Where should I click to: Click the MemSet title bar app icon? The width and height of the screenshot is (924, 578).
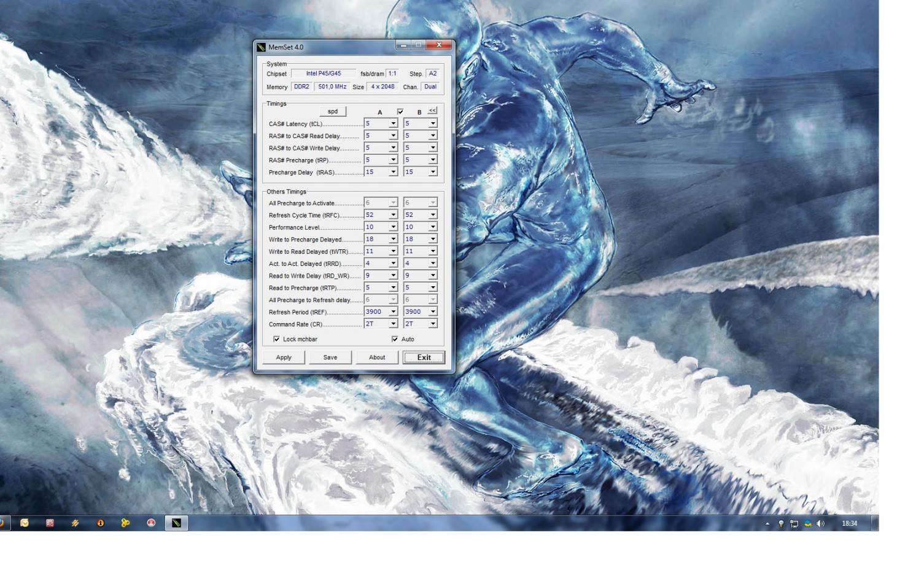[x=261, y=47]
